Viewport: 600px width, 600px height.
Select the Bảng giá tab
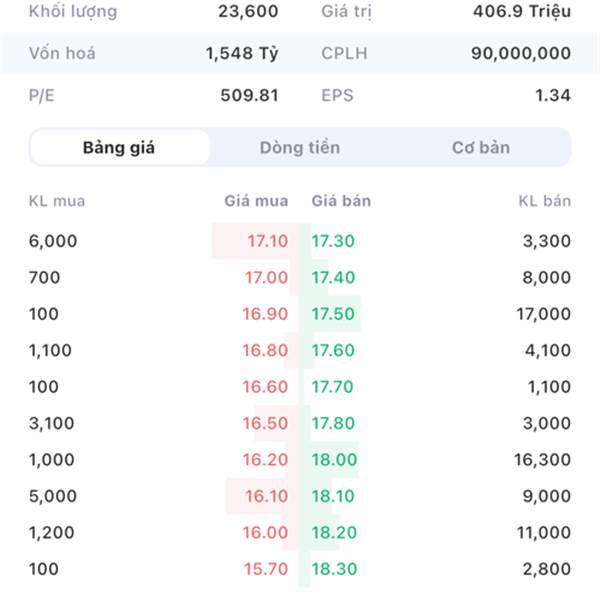119,148
